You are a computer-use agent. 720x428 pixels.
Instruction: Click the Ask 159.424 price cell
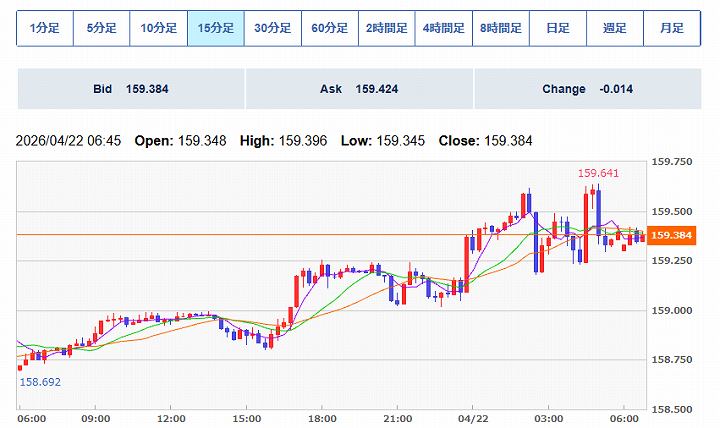pyautogui.click(x=359, y=89)
